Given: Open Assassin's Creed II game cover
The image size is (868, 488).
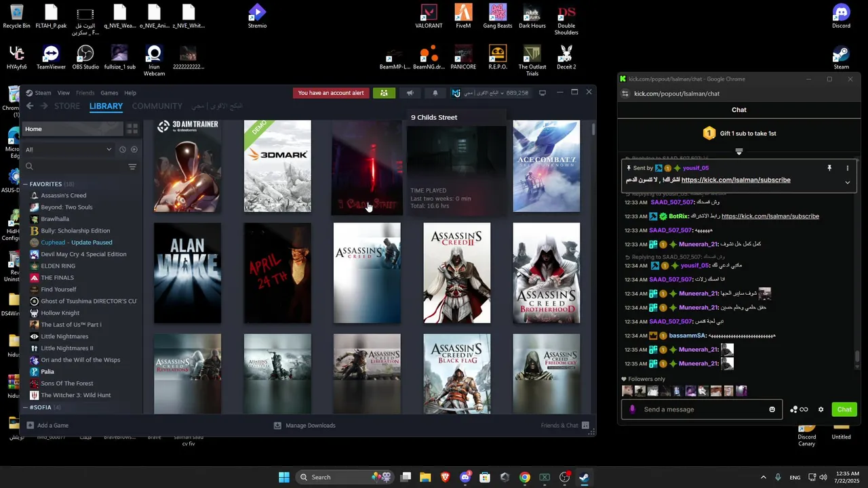Looking at the screenshot, I should (456, 273).
